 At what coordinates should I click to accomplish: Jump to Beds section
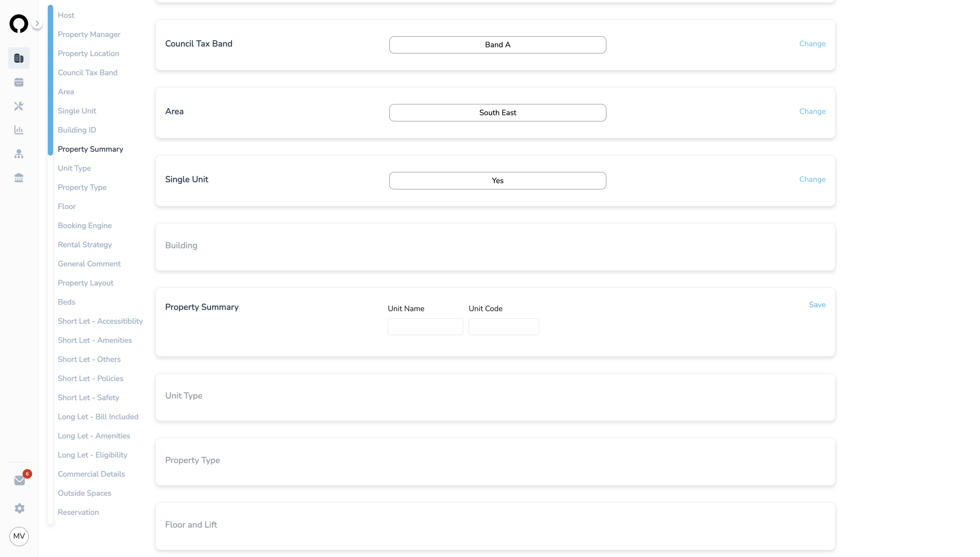66,302
